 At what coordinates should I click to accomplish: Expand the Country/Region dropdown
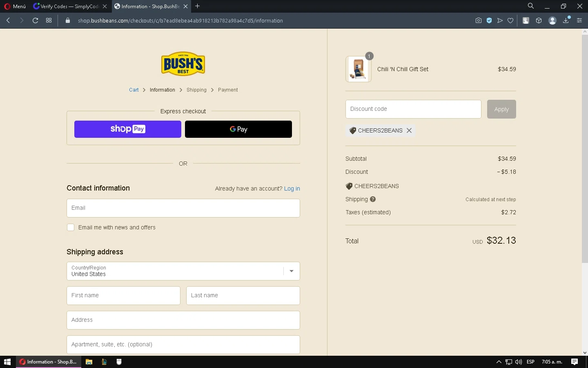pyautogui.click(x=183, y=271)
